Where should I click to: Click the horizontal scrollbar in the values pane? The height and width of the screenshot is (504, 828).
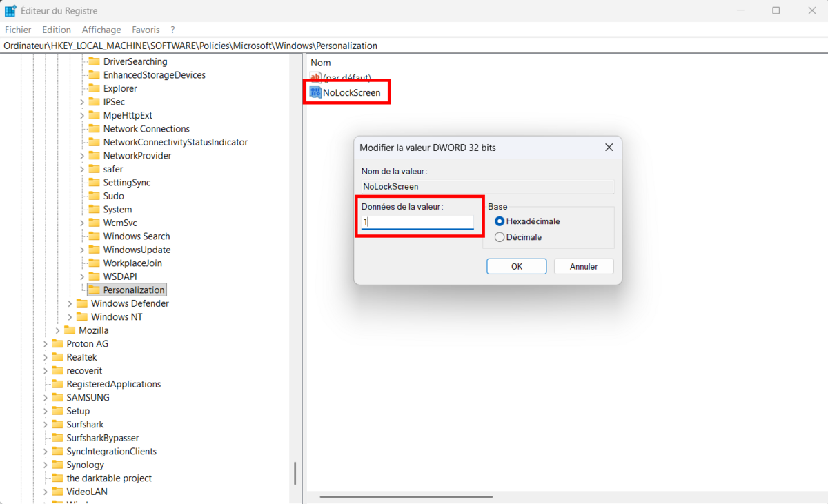pyautogui.click(x=406, y=496)
